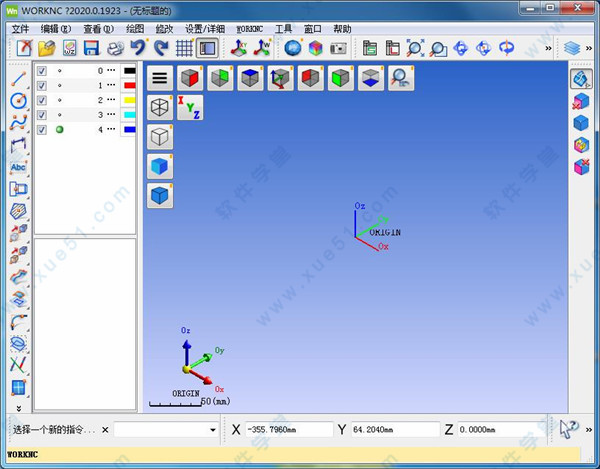The width and height of the screenshot is (600, 469).
Task: Open a file with the folder icon
Action: (47, 48)
